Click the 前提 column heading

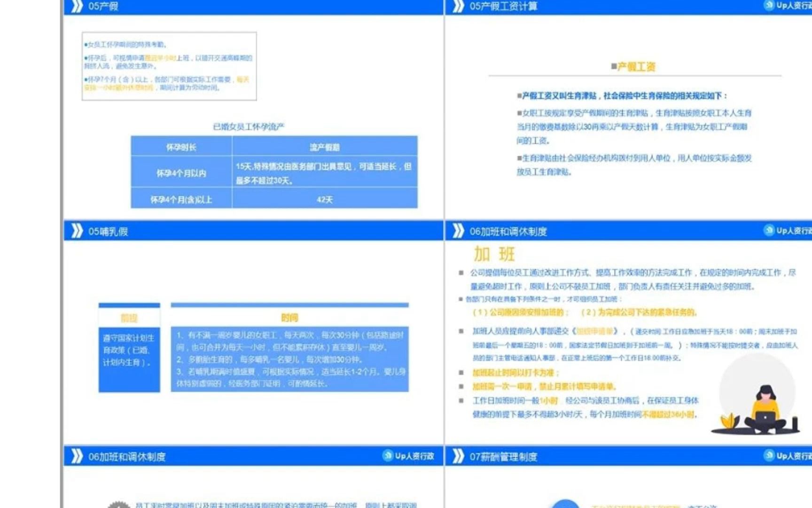(129, 318)
